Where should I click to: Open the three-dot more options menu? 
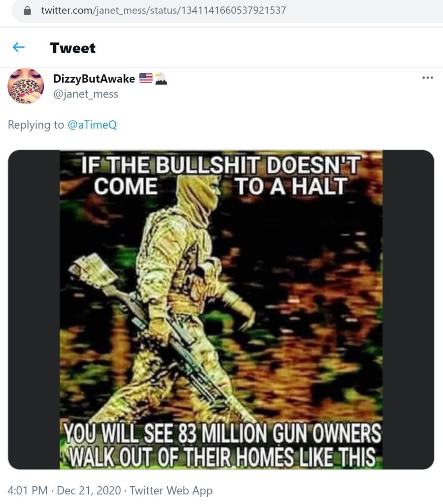pyautogui.click(x=428, y=78)
